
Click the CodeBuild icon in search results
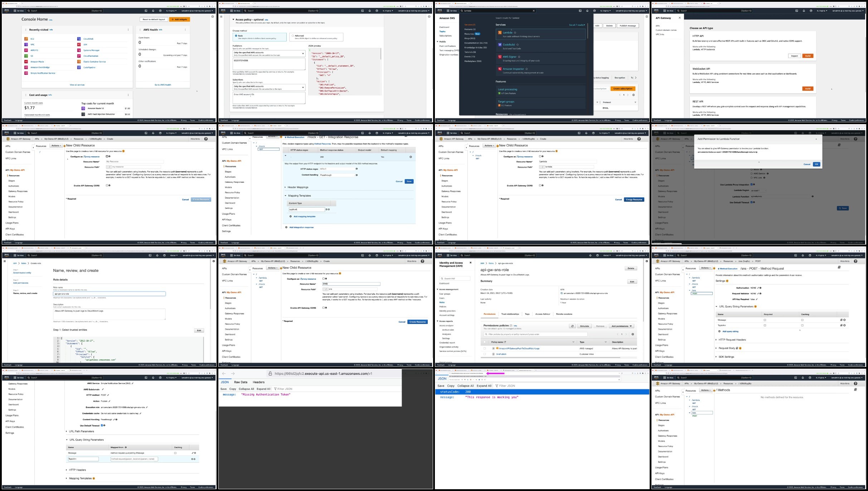click(500, 45)
